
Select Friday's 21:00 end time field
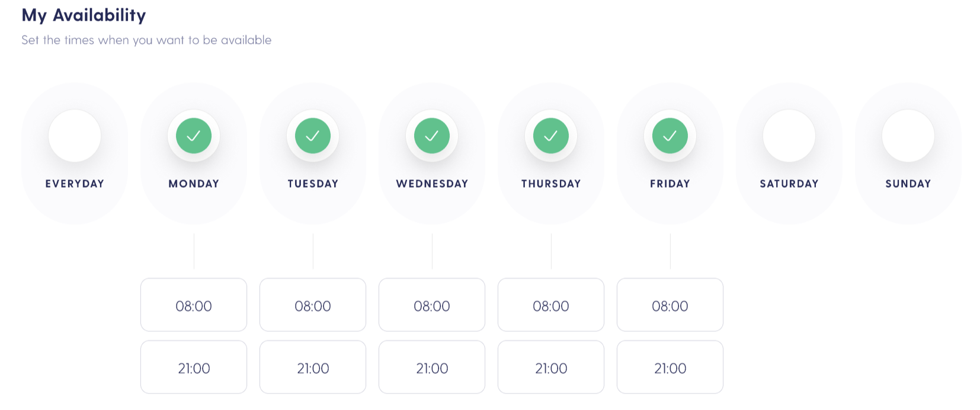pyautogui.click(x=670, y=367)
